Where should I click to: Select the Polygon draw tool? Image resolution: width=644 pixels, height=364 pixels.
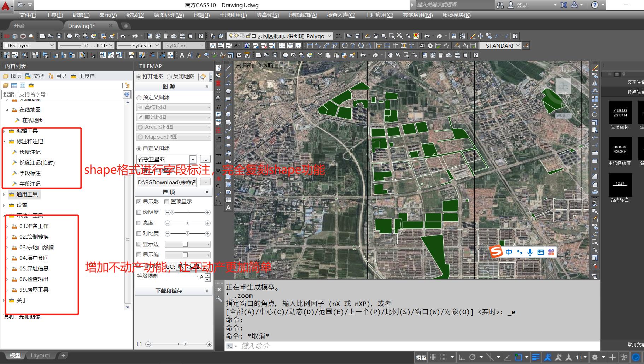click(x=228, y=91)
